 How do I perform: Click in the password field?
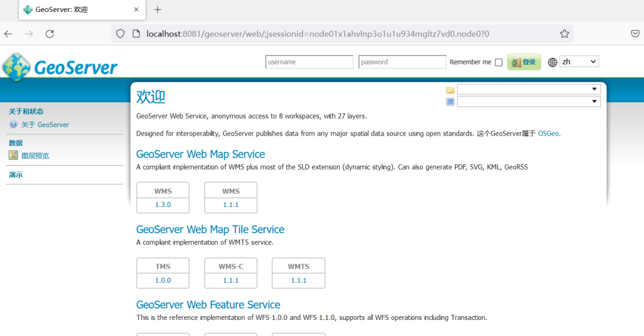coord(402,62)
